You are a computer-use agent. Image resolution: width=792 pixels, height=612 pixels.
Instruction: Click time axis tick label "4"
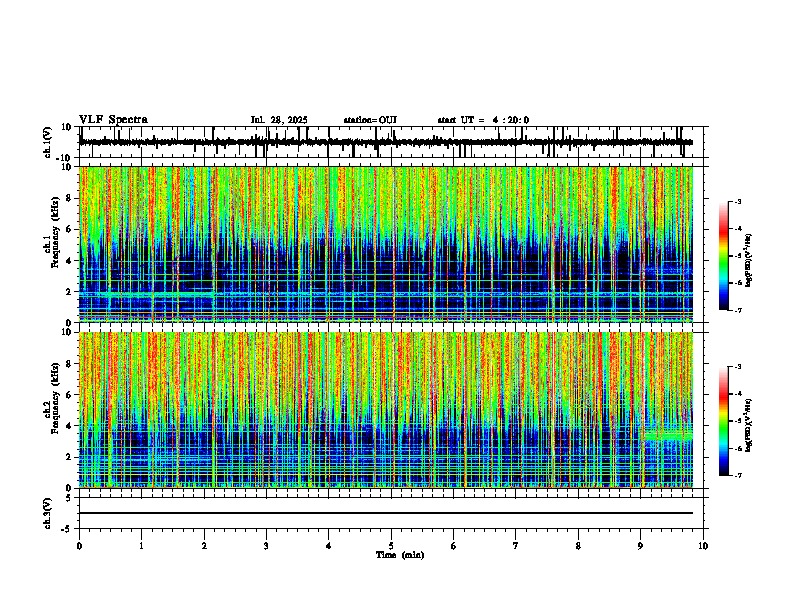(328, 546)
